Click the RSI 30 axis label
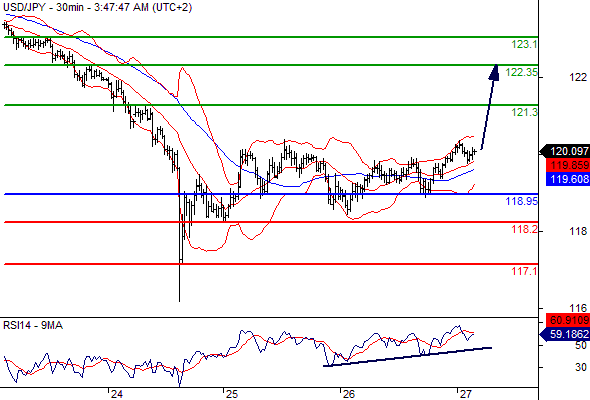 click(581, 367)
